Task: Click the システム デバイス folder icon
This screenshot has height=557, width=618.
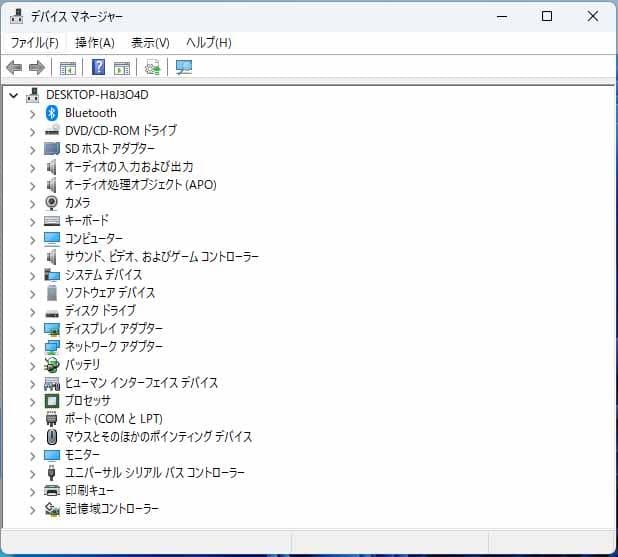Action: [x=52, y=275]
